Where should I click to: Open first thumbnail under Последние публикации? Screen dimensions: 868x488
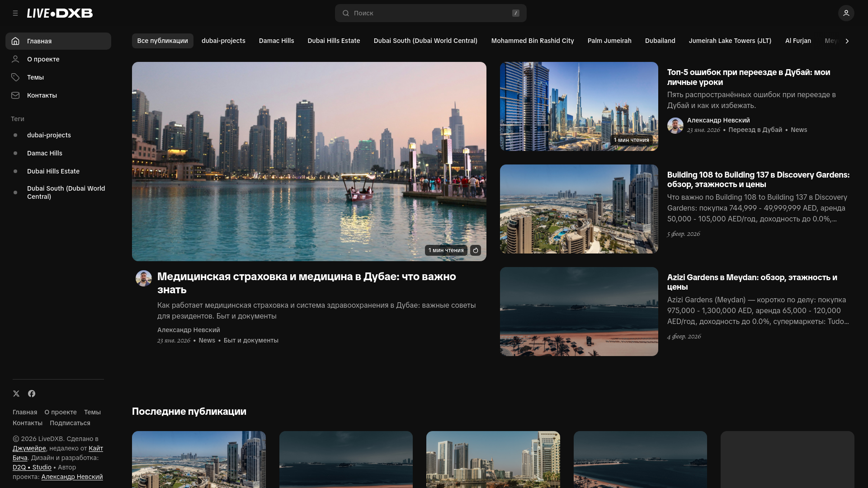point(199,460)
